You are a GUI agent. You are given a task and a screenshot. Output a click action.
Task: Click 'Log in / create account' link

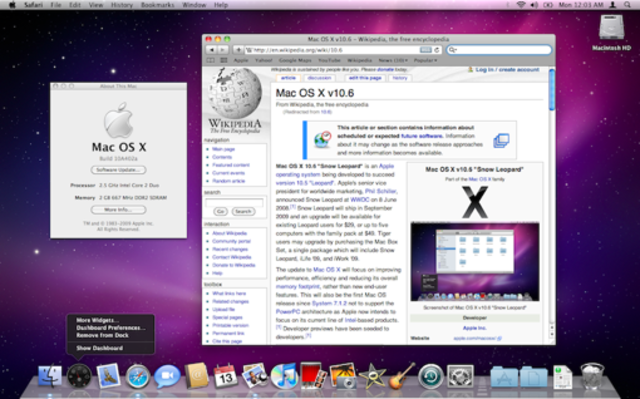point(507,70)
